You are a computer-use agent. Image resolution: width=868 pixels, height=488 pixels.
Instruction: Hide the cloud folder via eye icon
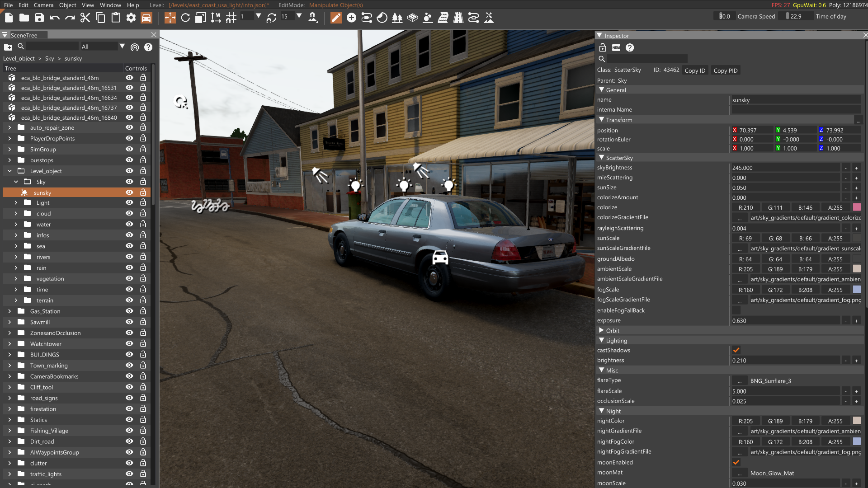click(129, 213)
